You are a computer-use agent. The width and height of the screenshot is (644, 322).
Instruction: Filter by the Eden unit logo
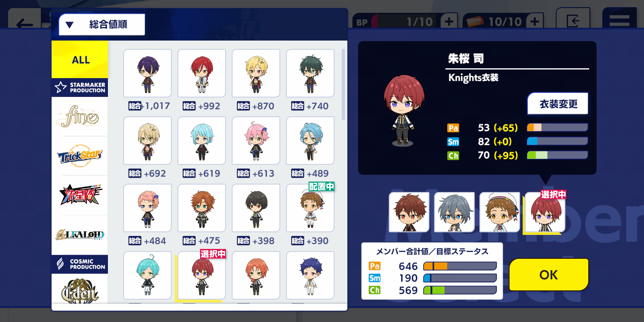coord(80,290)
